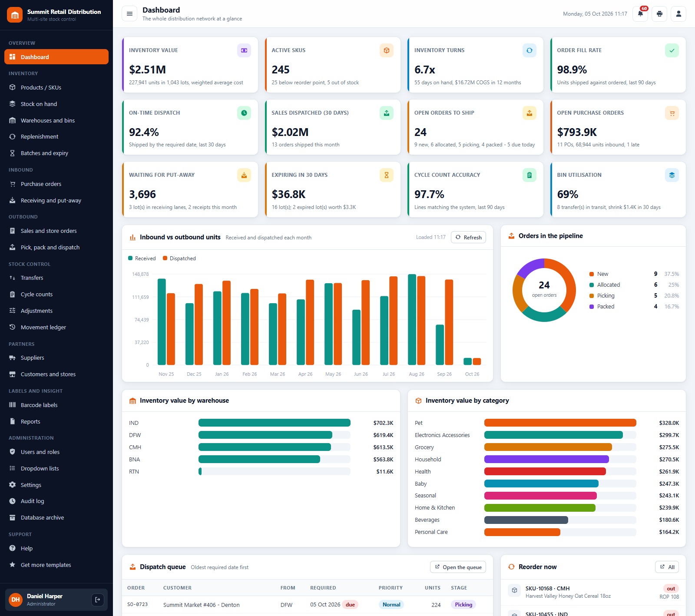Click the Aug 26 received bar in chart
Image resolution: width=695 pixels, height=616 pixels.
[412, 319]
